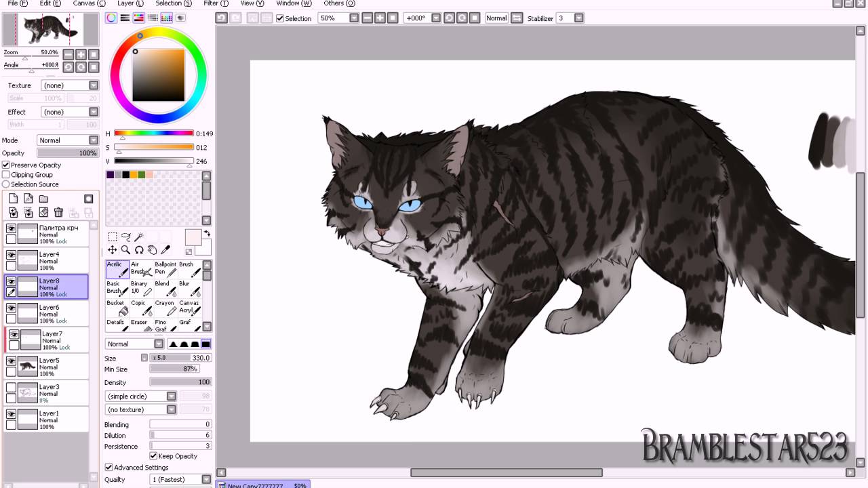This screenshot has width=868, height=488.
Task: Create a new layer folder
Action: tap(43, 199)
